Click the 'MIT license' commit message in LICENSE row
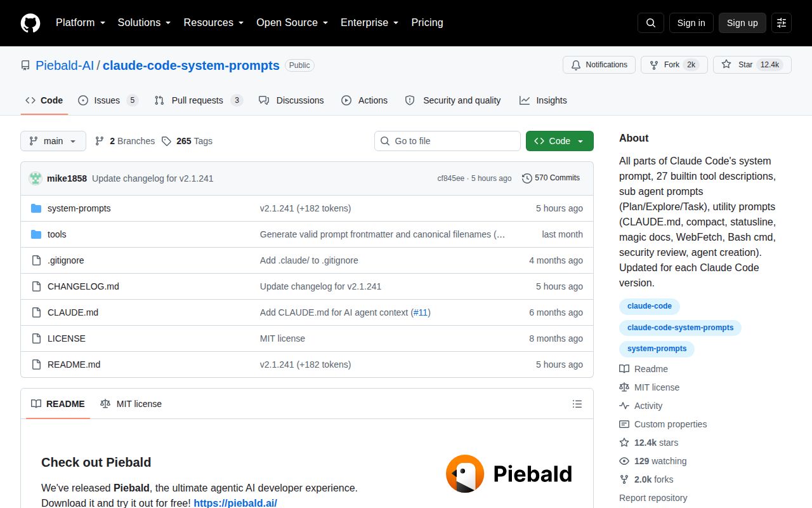Image resolution: width=812 pixels, height=508 pixels. [x=282, y=338]
